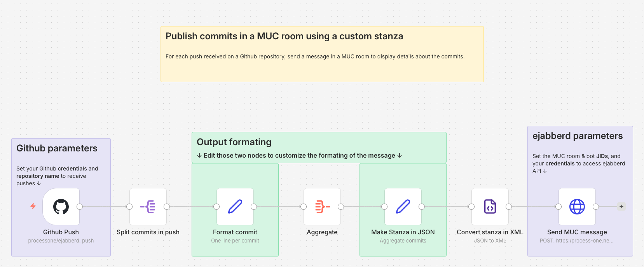Select the Format commit pencil icon
Screen dimensions: 644x267
click(235, 207)
